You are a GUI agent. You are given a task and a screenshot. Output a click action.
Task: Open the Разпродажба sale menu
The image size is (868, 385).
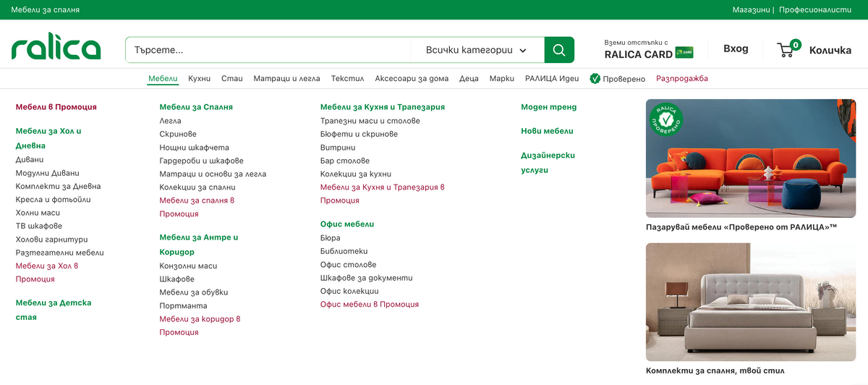682,78
